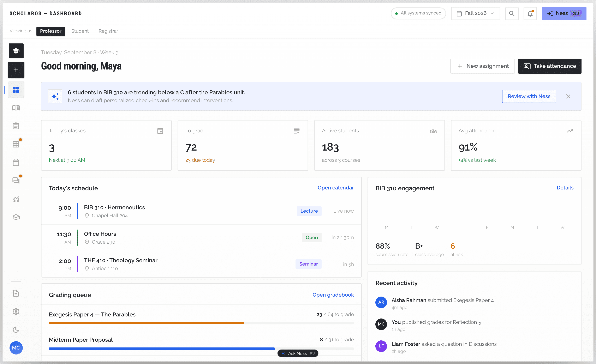This screenshot has width=596, height=364.
Task: Click the Open gradebook link
Action: click(x=333, y=295)
